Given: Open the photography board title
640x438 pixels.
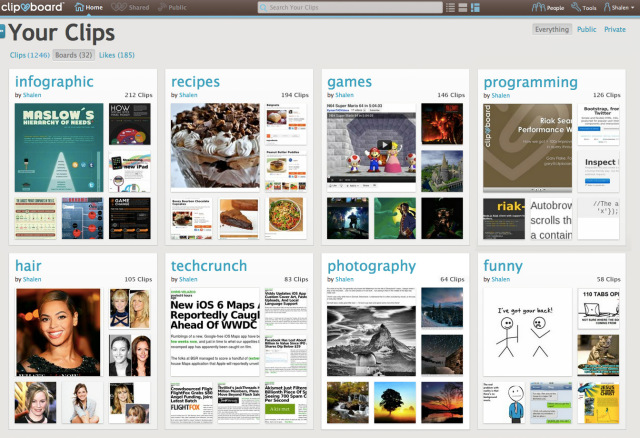Looking at the screenshot, I should pyautogui.click(x=372, y=266).
